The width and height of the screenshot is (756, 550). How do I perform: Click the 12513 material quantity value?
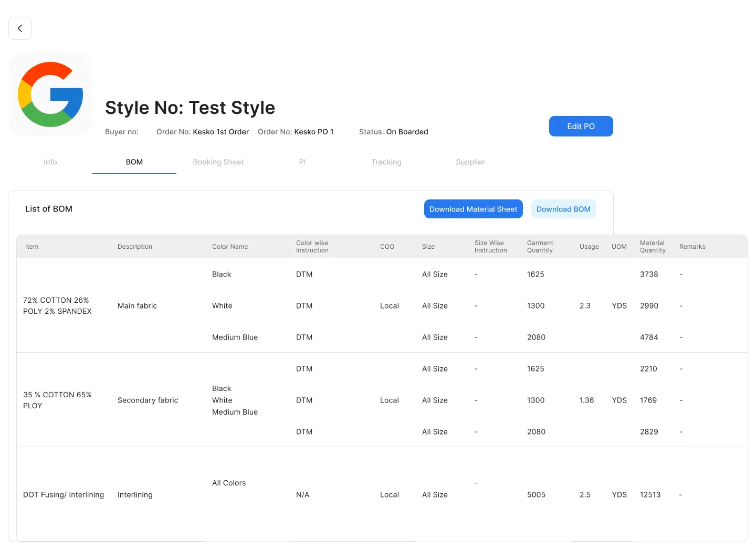point(650,494)
